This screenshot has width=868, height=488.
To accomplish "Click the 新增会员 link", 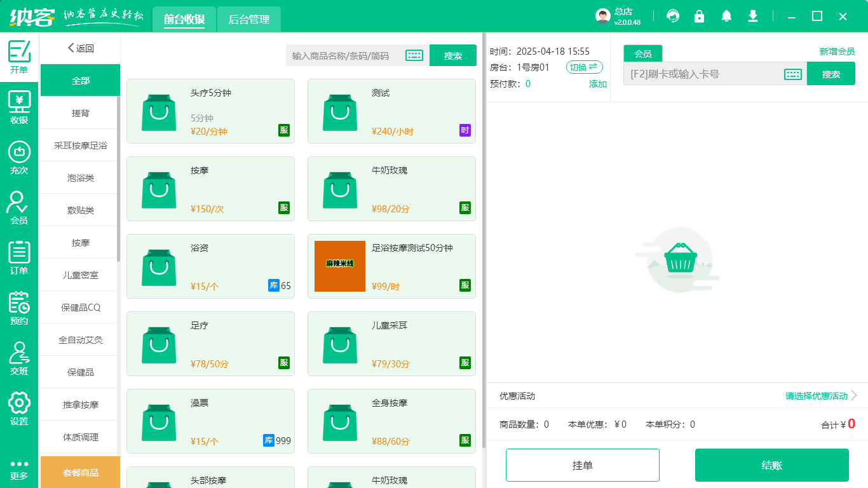I will pos(837,51).
